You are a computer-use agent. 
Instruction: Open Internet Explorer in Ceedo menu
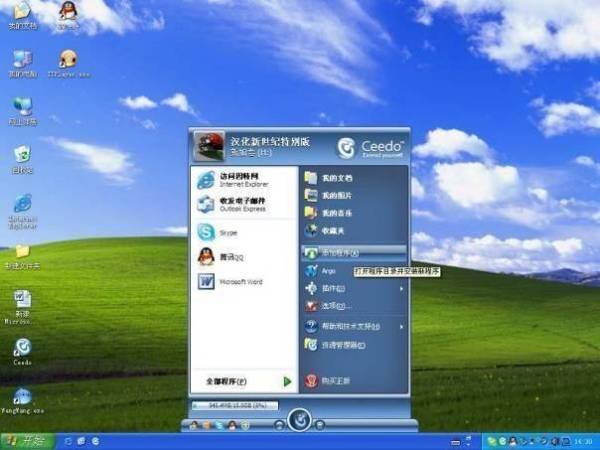[x=244, y=180]
